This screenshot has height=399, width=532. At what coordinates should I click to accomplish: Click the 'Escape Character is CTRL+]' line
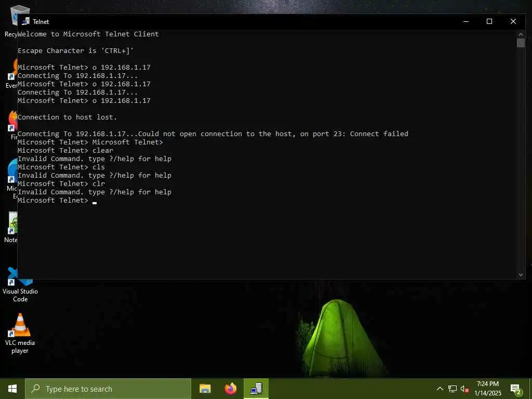coord(76,50)
